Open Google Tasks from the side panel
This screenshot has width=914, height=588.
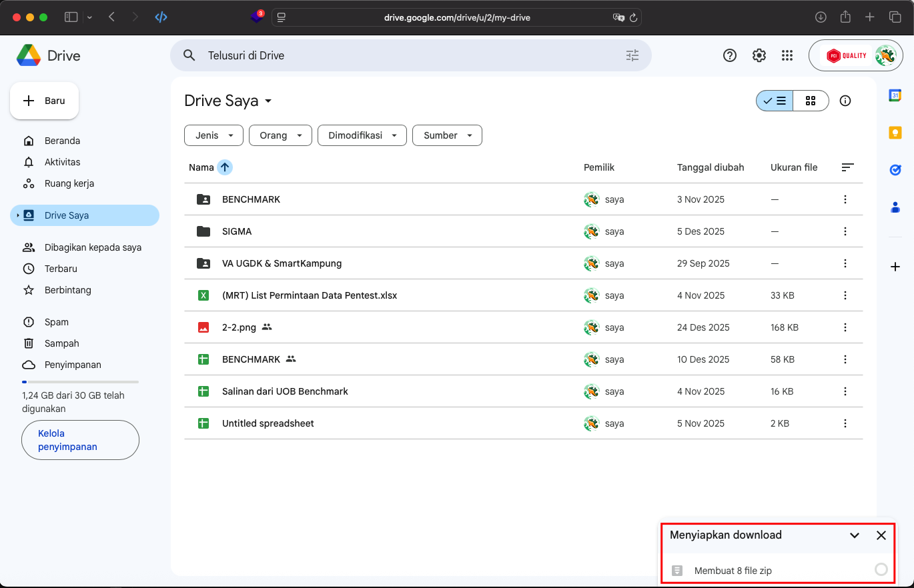[x=895, y=170]
